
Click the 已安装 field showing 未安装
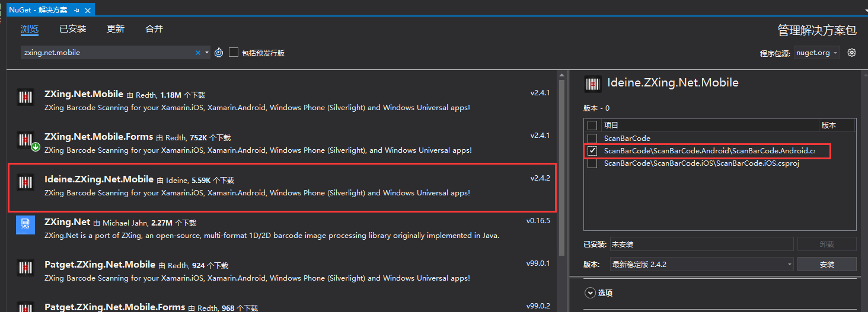click(702, 244)
